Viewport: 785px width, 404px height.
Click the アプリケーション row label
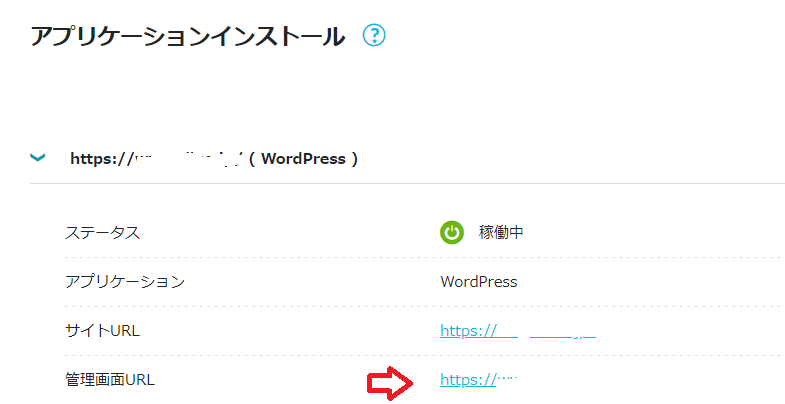pos(125,282)
